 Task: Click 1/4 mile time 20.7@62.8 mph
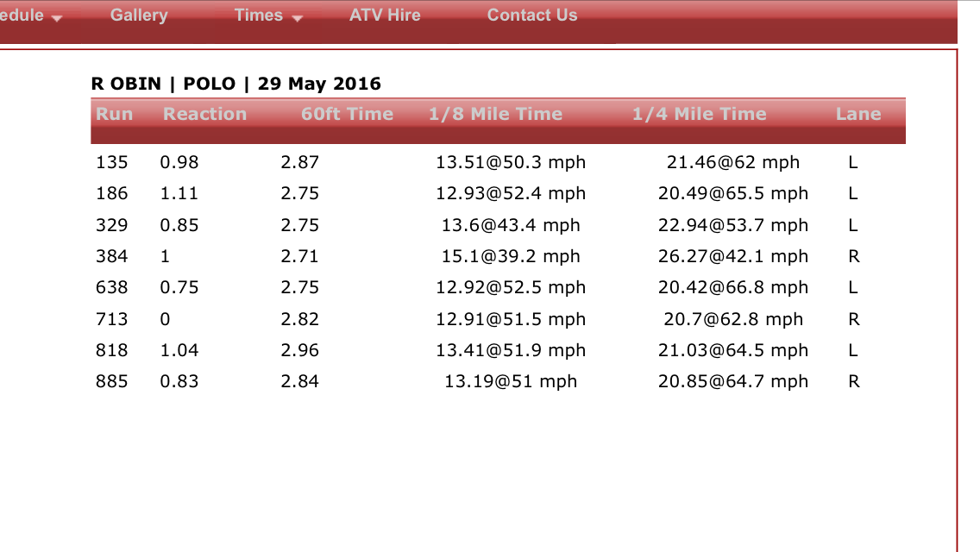tap(733, 319)
